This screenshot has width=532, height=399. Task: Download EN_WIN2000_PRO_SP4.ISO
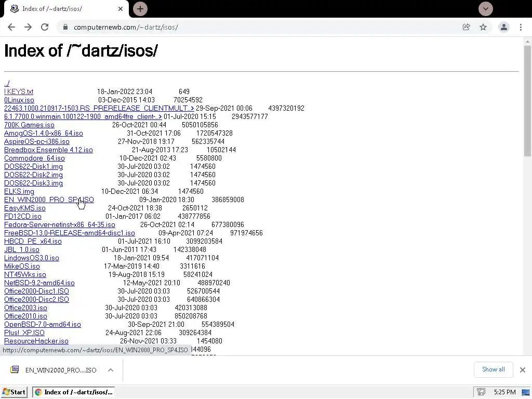click(x=49, y=200)
